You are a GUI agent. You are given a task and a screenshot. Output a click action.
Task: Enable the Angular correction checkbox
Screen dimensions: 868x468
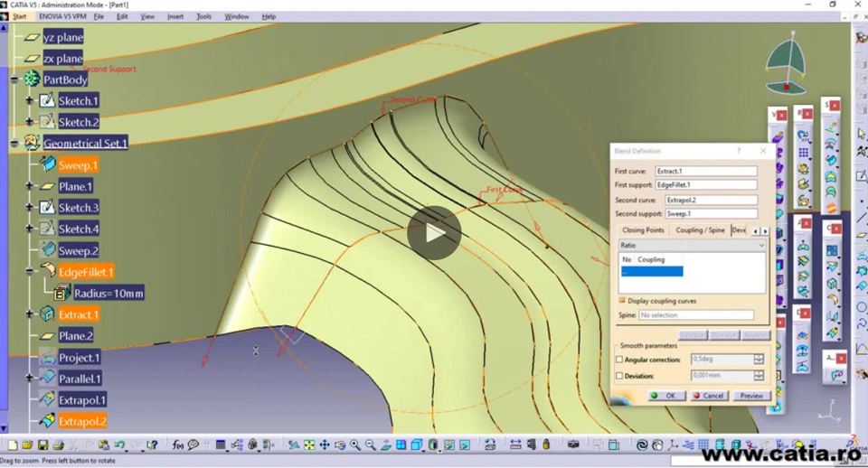point(619,360)
